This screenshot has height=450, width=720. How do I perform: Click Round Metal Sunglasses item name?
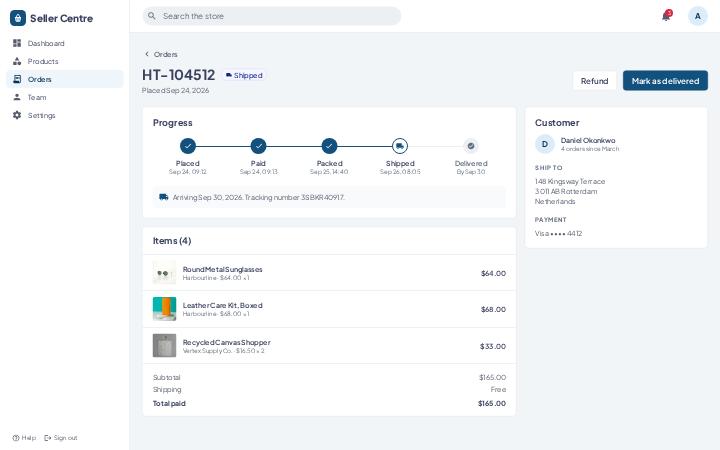pos(223,269)
